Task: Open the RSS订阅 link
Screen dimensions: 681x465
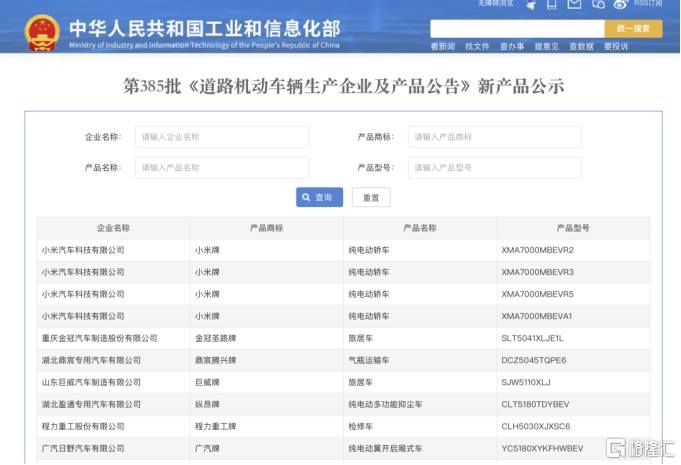Action: 648,4
